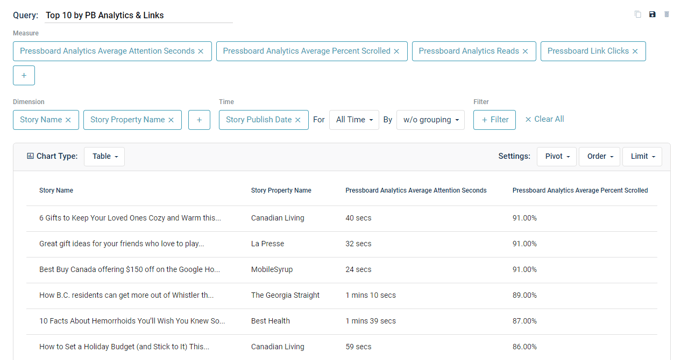Click the + Filter button
This screenshot has height=360, width=688.
[494, 119]
